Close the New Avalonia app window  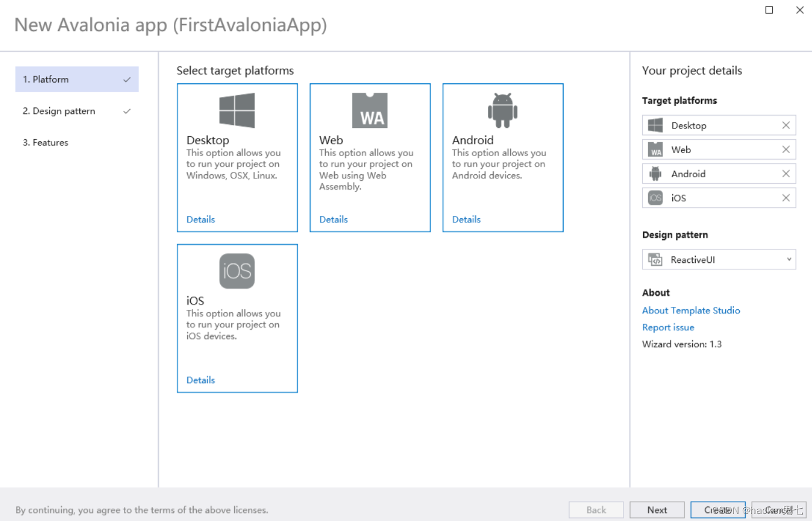pyautogui.click(x=800, y=10)
